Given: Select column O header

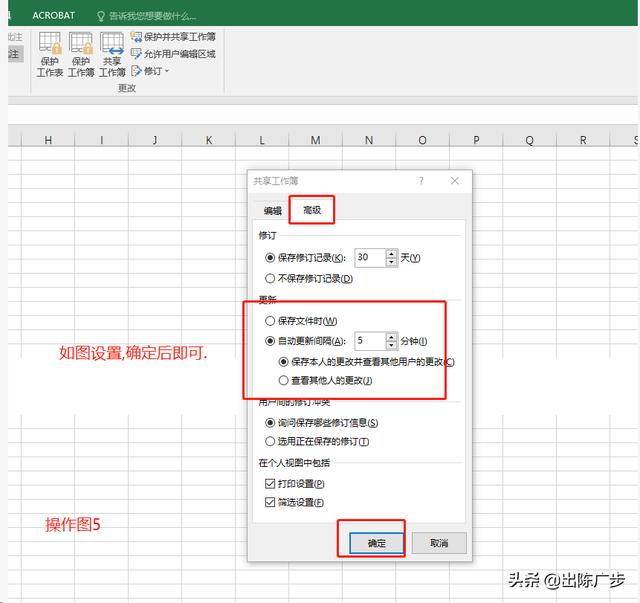Looking at the screenshot, I should click(x=422, y=140).
